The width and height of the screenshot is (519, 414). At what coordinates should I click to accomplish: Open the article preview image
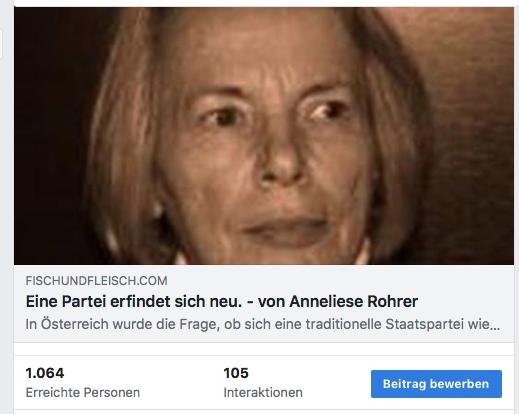point(264,136)
